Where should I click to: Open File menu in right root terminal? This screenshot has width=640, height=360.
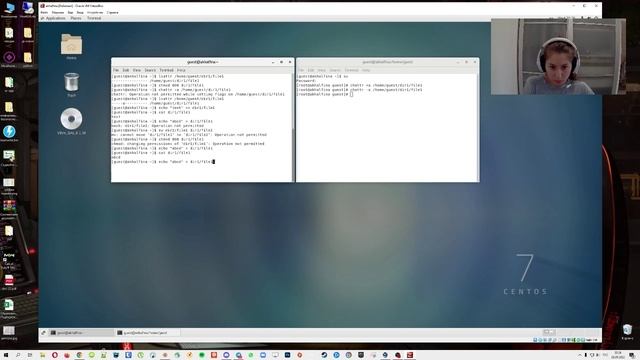click(x=301, y=70)
